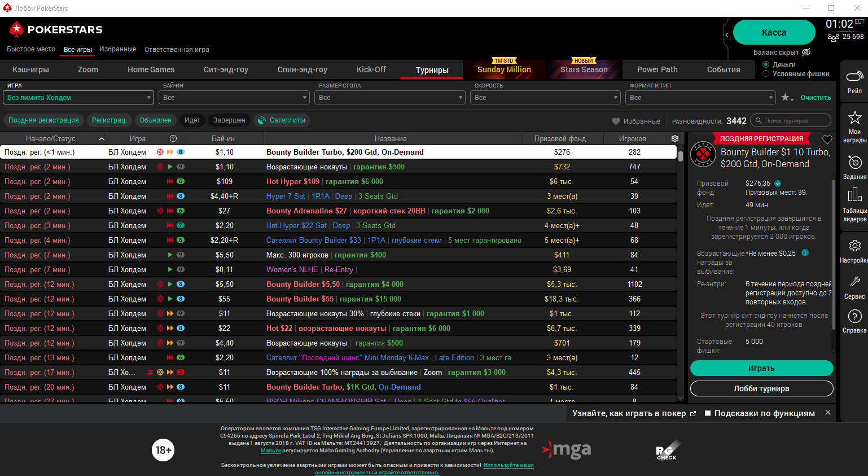868x476 pixels.
Task: Click the heart icon next to Избранные
Action: [x=616, y=121]
